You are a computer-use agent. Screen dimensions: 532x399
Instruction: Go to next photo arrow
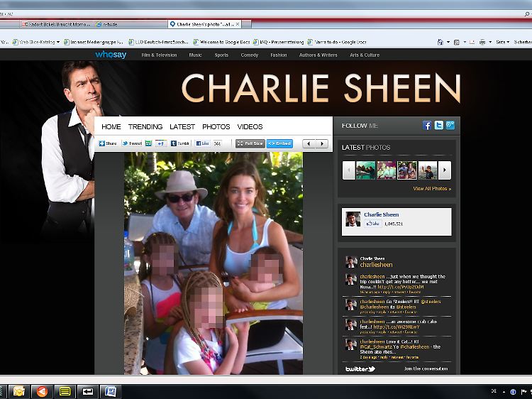pos(322,143)
